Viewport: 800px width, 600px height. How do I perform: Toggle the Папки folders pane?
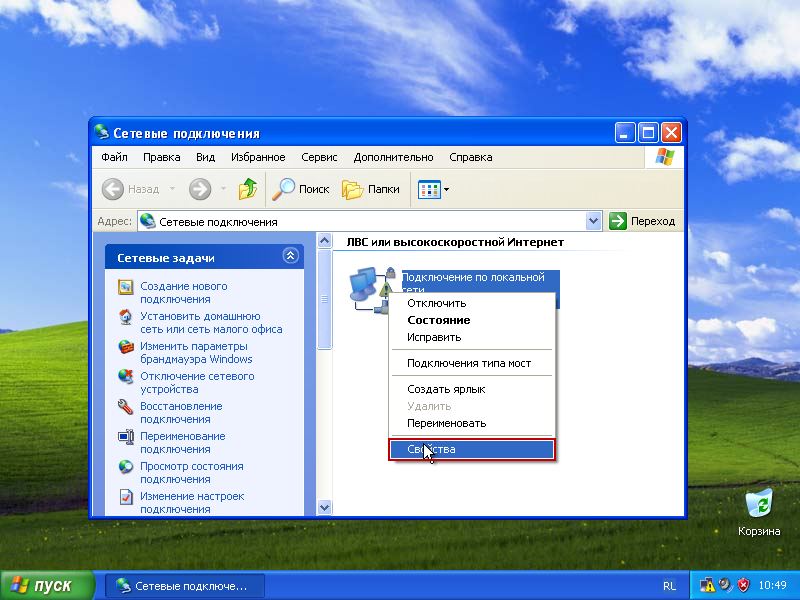coord(371,189)
